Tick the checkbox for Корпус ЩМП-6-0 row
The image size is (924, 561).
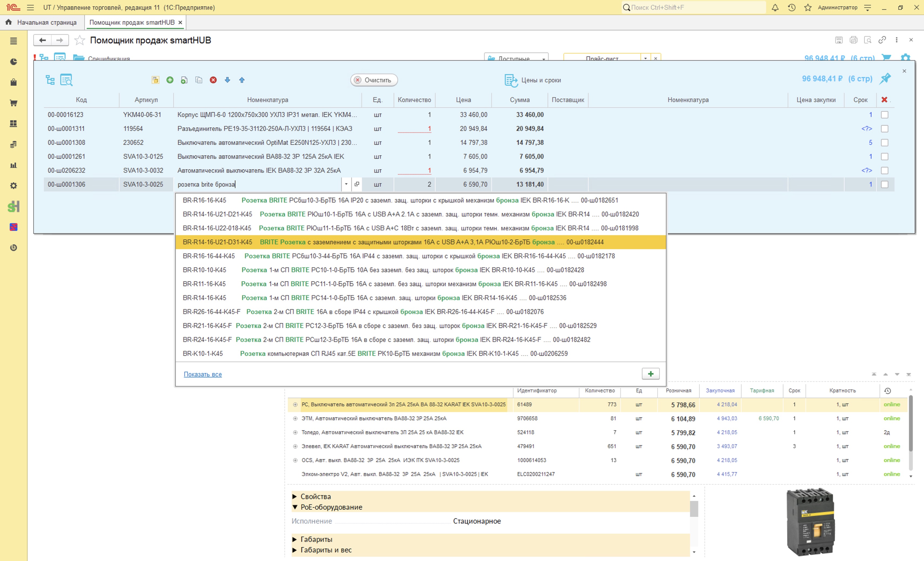point(885,115)
